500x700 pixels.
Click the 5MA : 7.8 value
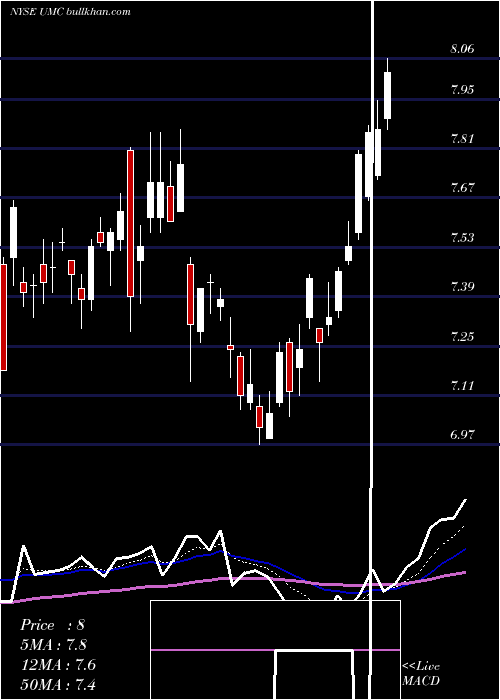point(54,645)
